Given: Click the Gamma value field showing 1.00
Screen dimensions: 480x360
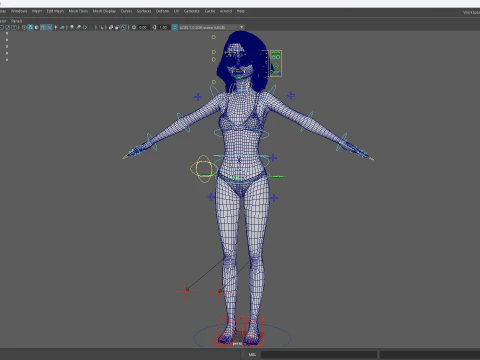Looking at the screenshot, I should tap(163, 27).
